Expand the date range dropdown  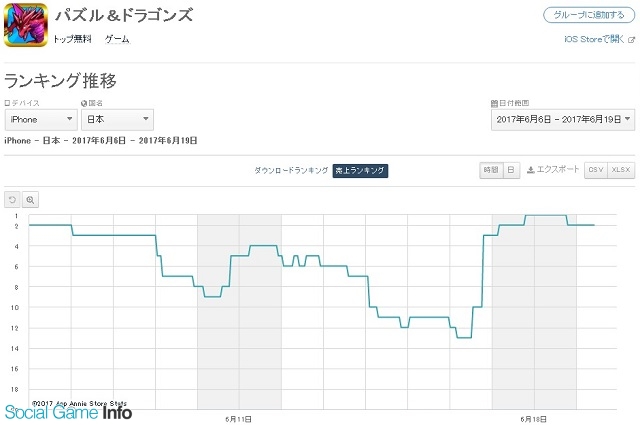tap(563, 119)
